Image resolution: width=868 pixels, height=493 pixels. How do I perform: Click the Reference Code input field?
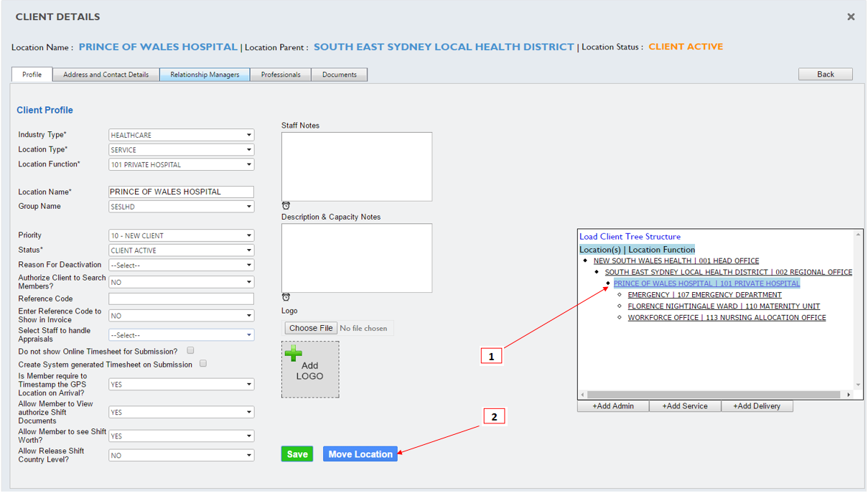[x=182, y=299]
